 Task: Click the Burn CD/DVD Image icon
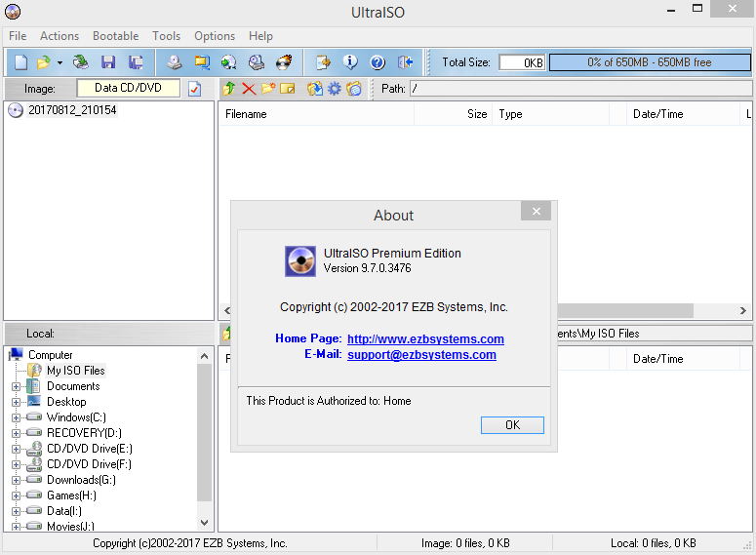[284, 62]
